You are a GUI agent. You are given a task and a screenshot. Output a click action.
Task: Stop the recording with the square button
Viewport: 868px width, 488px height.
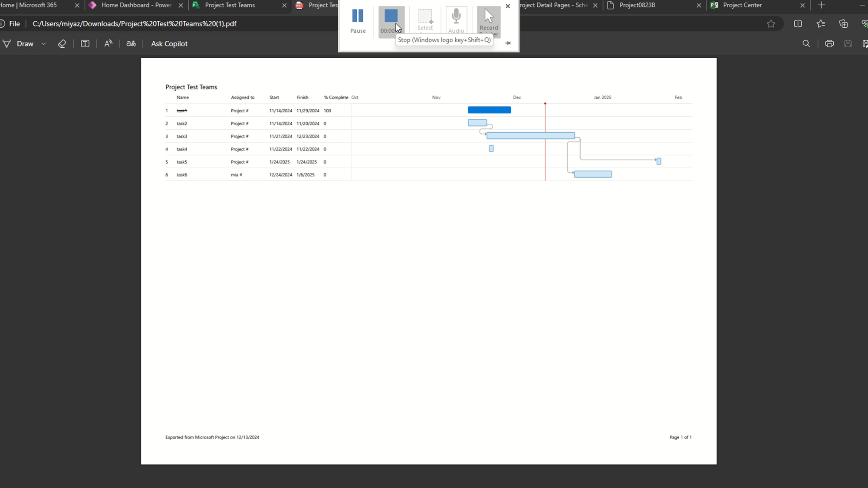click(391, 17)
